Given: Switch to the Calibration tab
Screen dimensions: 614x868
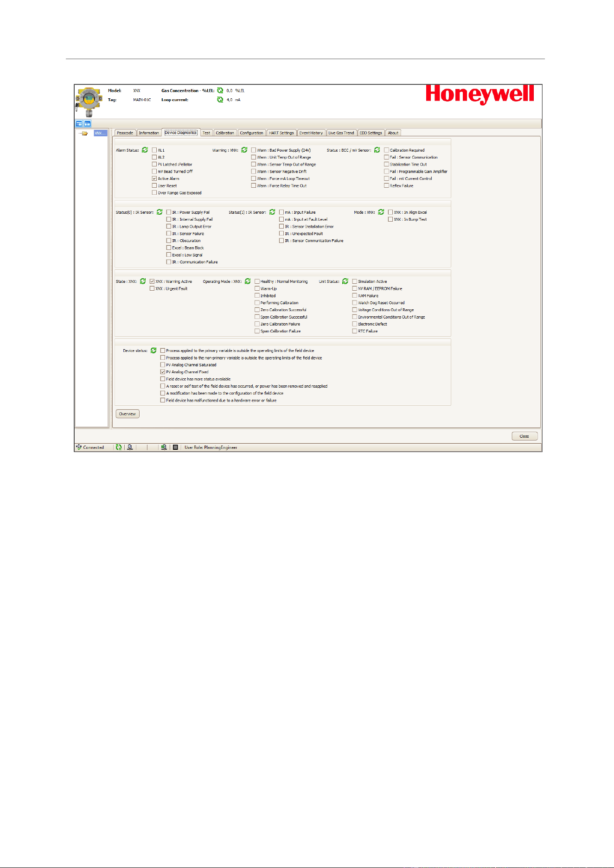Looking at the screenshot, I should [x=225, y=133].
